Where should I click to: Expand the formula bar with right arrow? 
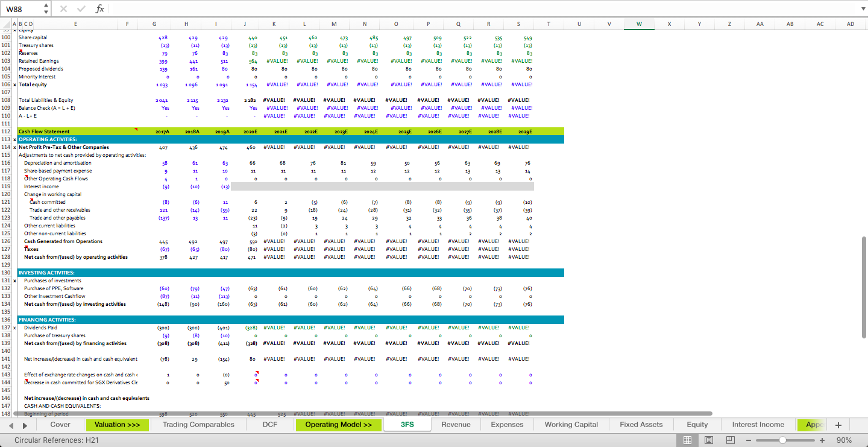click(x=863, y=8)
